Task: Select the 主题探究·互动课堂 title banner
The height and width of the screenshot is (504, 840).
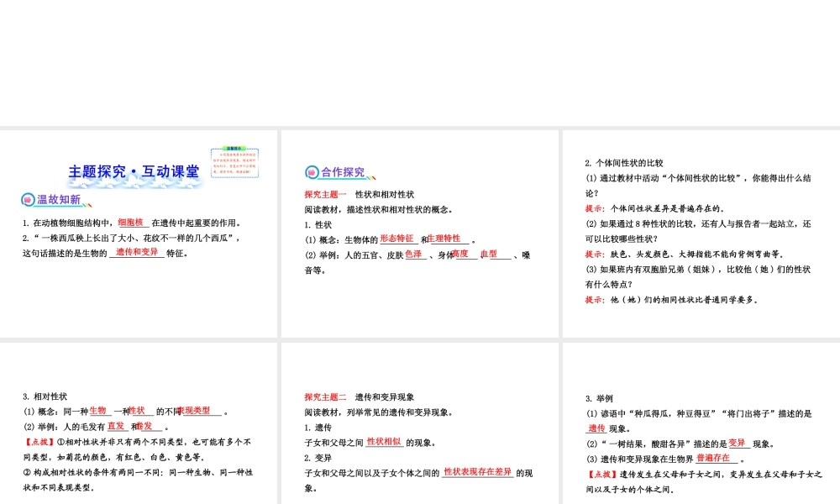Action: [x=134, y=172]
